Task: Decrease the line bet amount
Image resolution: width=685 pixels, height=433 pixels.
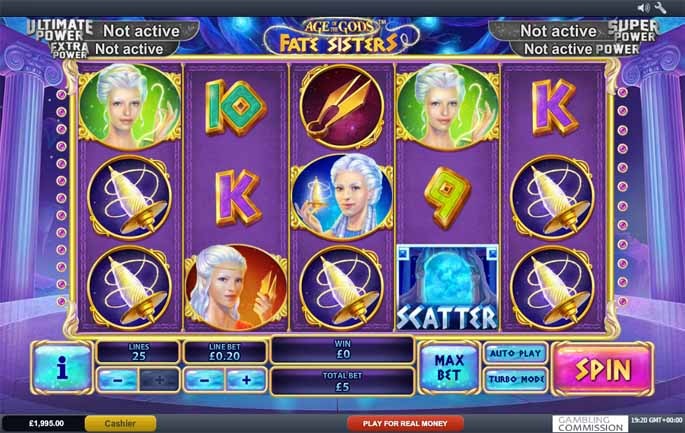Action: tap(204, 380)
